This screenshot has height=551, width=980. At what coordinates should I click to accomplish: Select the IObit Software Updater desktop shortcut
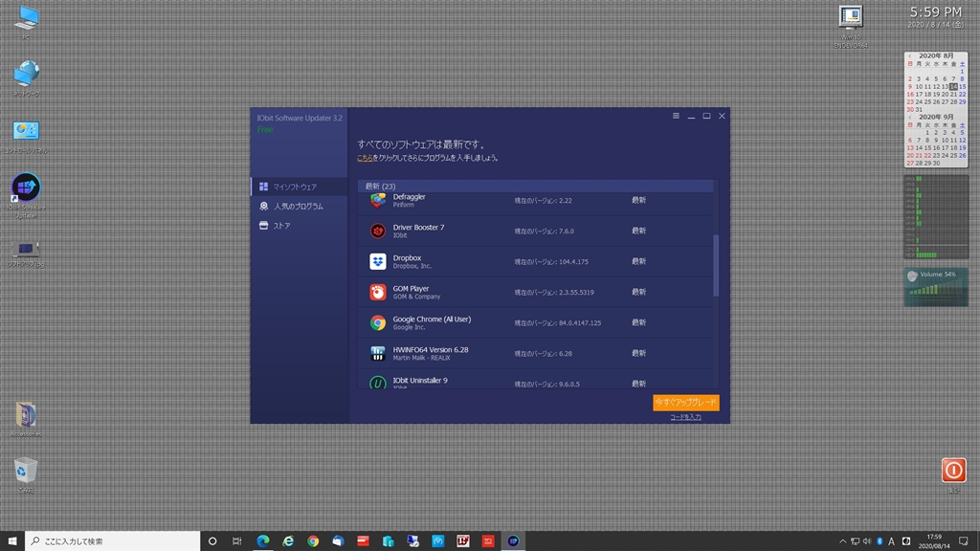tap(26, 195)
